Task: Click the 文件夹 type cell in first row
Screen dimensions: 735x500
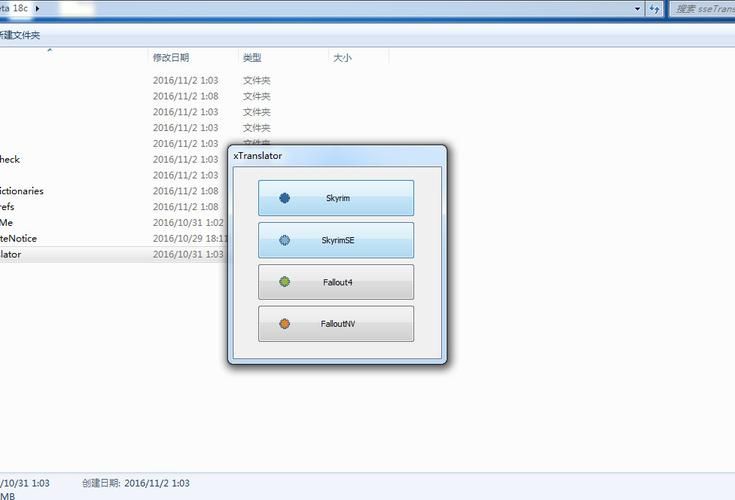Action: coord(257,81)
